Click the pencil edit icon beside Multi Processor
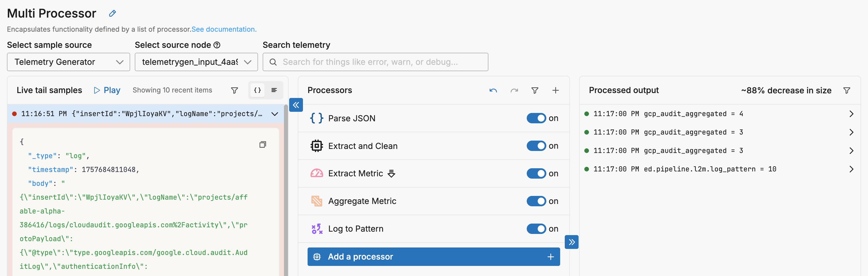The height and width of the screenshot is (276, 868). click(113, 14)
